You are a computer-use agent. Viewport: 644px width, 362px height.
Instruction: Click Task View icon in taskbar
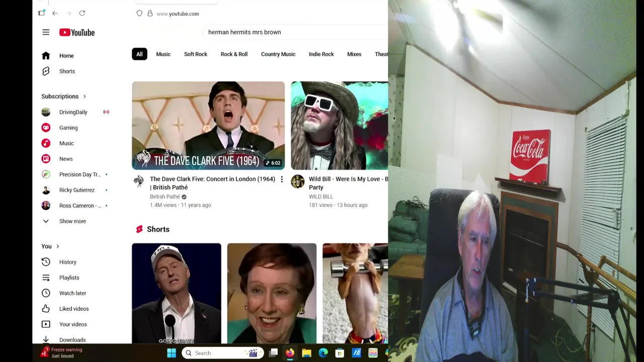coord(273,353)
